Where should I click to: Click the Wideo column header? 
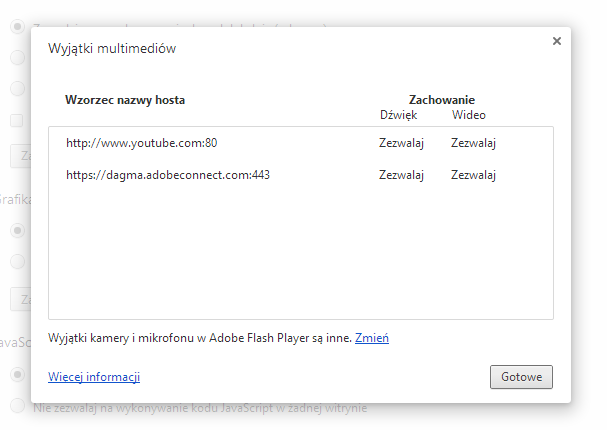tap(468, 115)
